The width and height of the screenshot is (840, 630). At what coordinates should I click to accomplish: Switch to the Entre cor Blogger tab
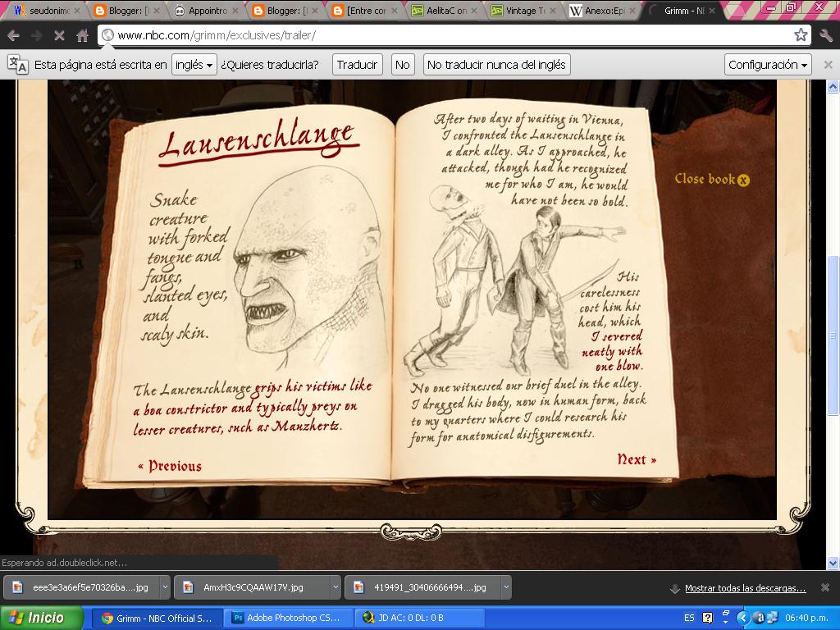tap(365, 11)
